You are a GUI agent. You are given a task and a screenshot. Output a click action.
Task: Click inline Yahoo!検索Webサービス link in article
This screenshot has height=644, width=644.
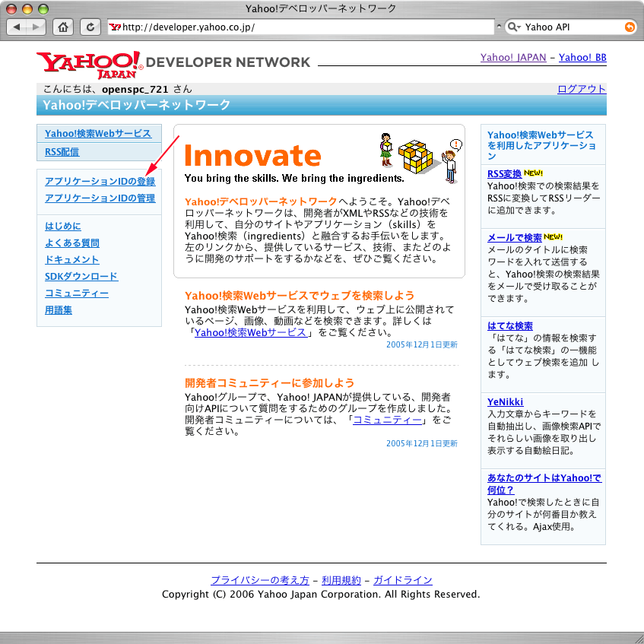click(251, 333)
